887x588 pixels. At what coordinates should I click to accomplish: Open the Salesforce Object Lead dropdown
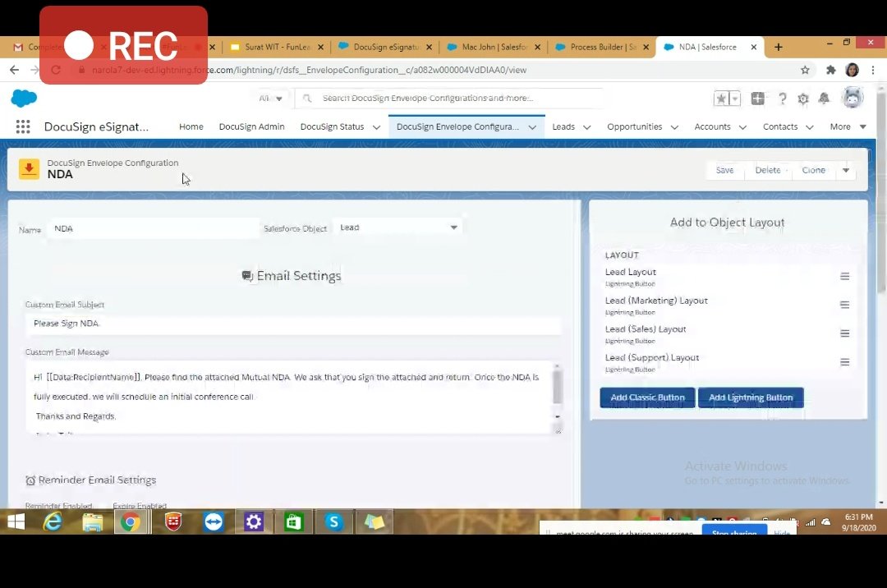pos(398,227)
